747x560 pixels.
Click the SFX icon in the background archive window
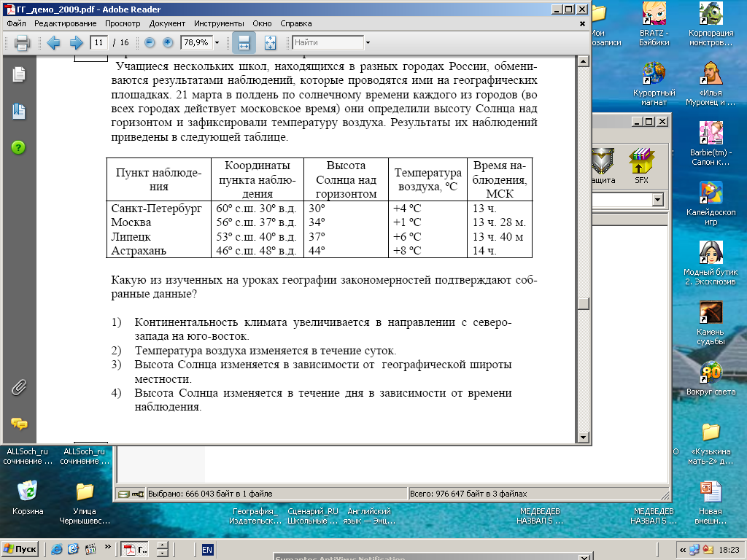(641, 166)
